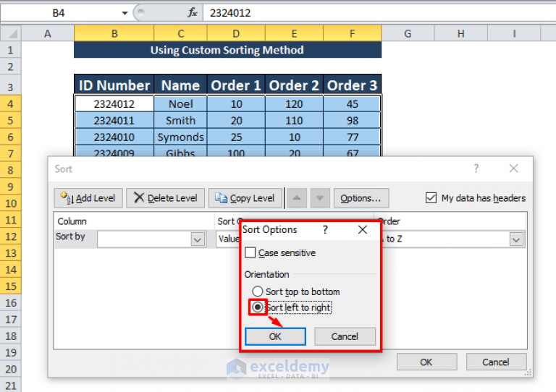Screen dimensions: 556x392
Task: Click the Noel name cell
Action: (180, 104)
